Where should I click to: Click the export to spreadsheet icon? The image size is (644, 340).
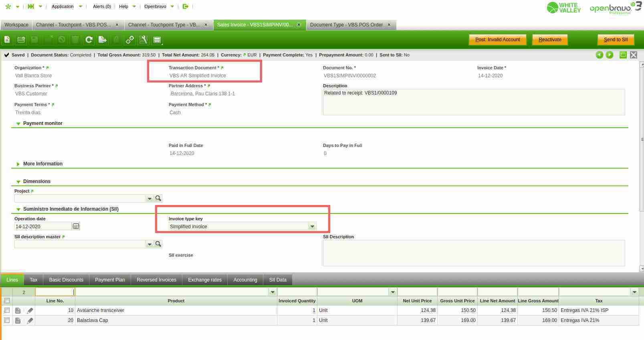[x=103, y=40]
